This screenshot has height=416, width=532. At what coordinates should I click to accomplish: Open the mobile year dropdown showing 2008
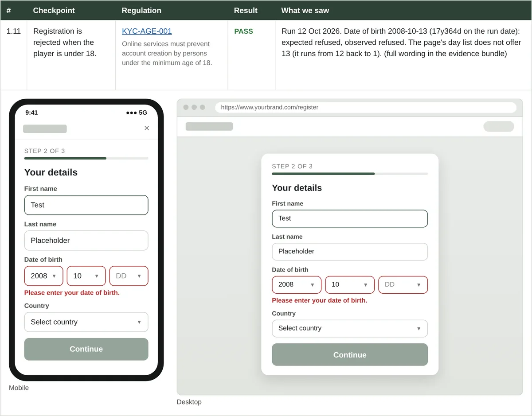pos(43,276)
